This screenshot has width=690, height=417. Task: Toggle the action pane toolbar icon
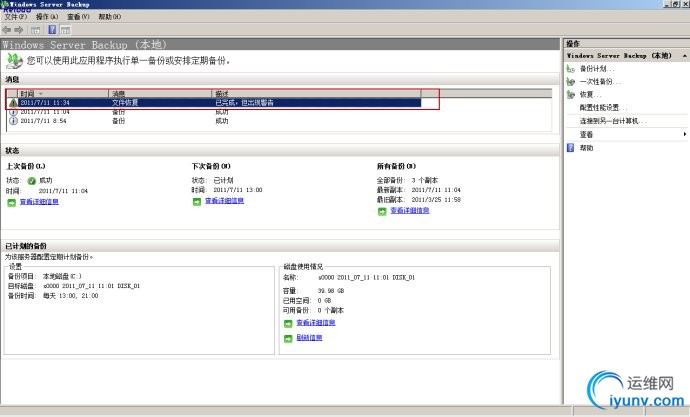[x=65, y=30]
